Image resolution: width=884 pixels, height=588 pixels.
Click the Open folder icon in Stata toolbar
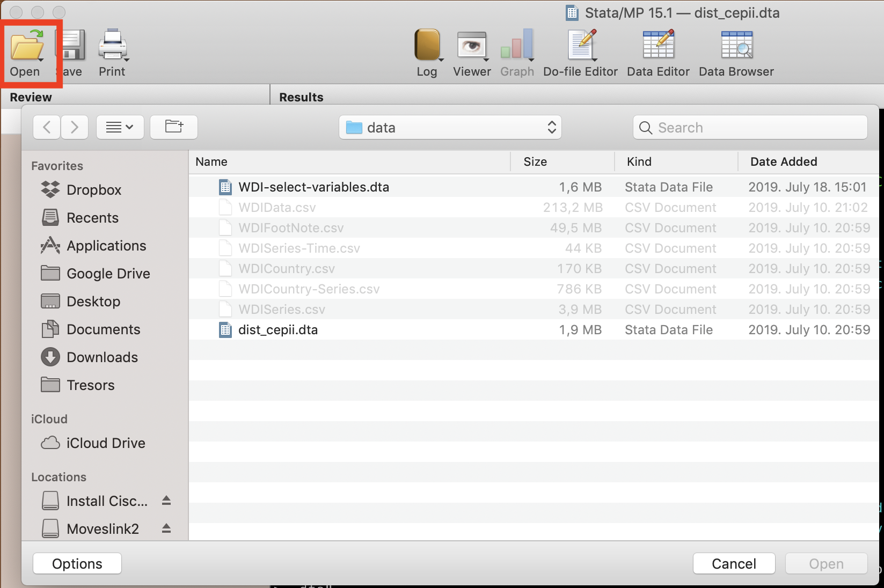(27, 45)
